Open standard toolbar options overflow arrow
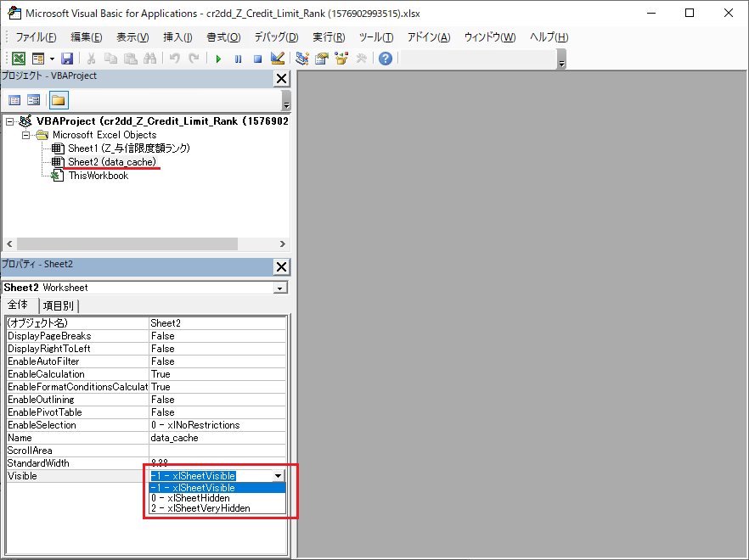The image size is (749, 560). (x=562, y=59)
